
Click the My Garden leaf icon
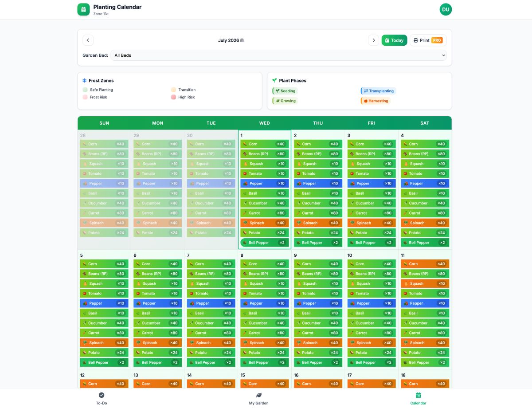(258, 395)
